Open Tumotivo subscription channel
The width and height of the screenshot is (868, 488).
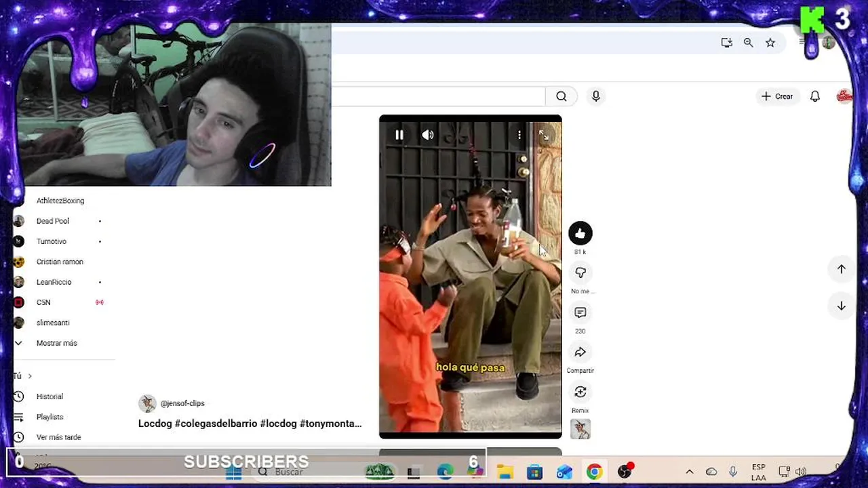coord(52,241)
